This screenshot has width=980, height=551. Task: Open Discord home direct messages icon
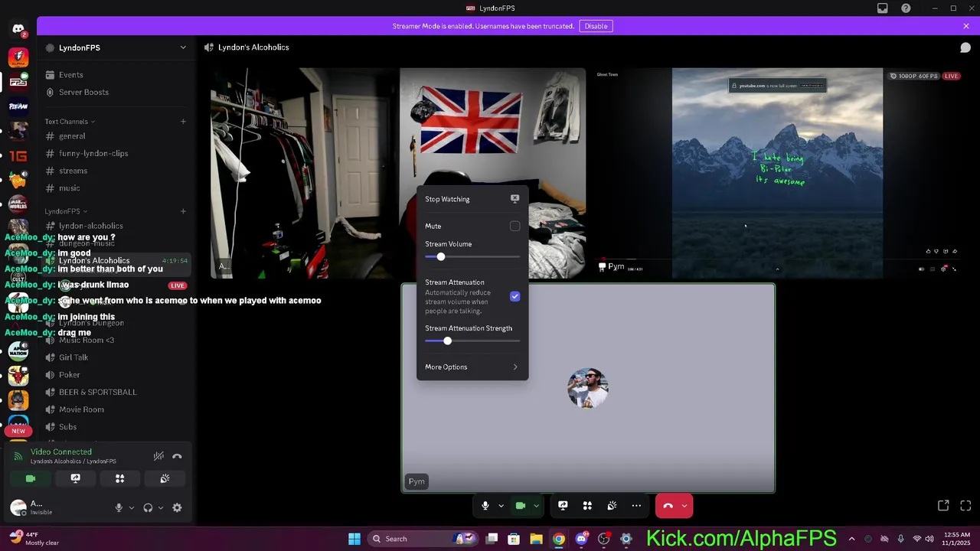[x=18, y=30]
